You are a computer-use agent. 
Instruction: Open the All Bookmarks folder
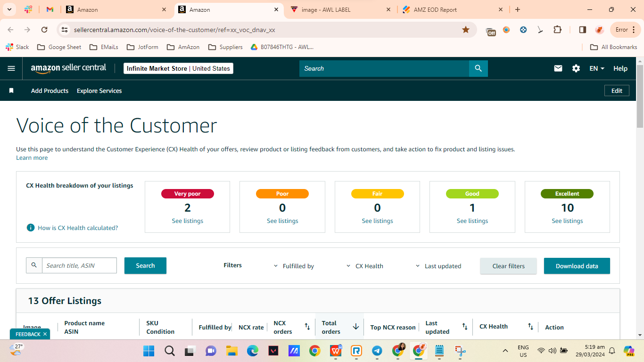(614, 47)
